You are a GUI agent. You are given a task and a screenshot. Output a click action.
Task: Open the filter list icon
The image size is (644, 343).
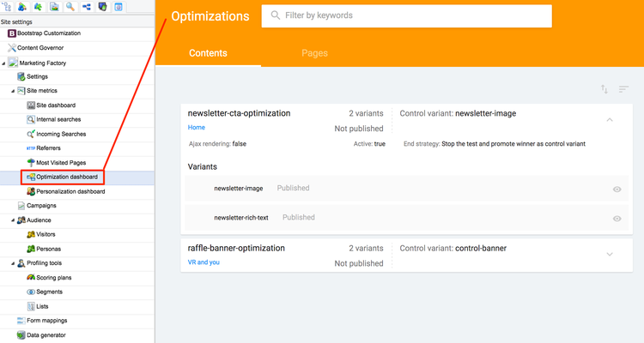(x=623, y=89)
